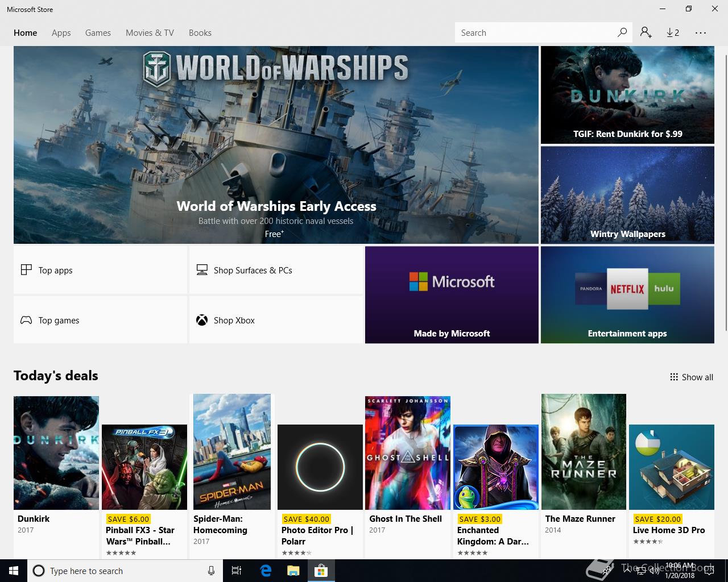Viewport: 728px width, 582px height.
Task: Open Pinball FX3 Star Wars deal
Action: 144,467
